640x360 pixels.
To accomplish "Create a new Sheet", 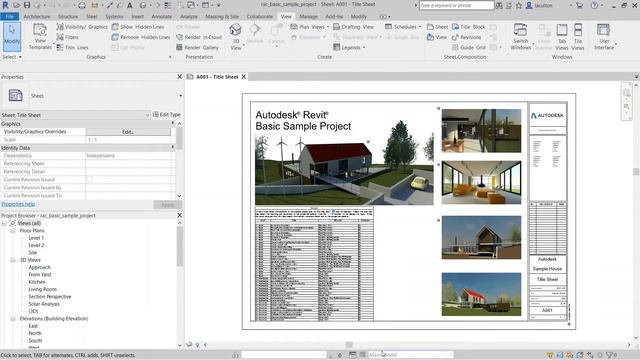I will pyautogui.click(x=437, y=27).
